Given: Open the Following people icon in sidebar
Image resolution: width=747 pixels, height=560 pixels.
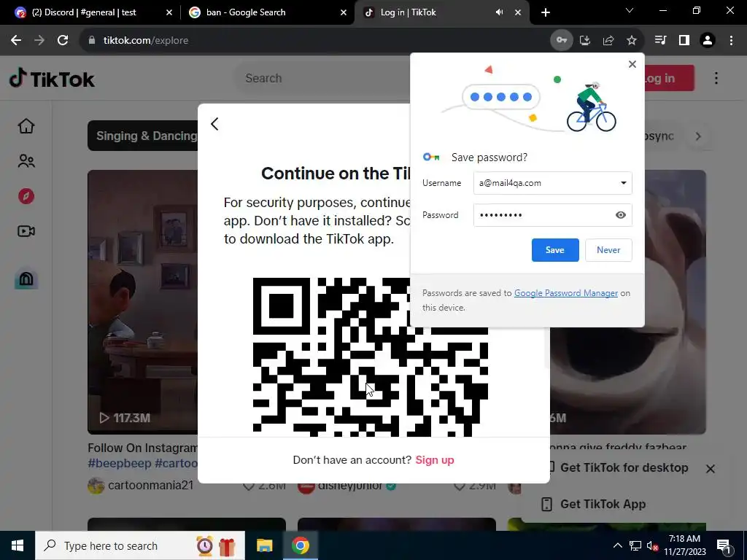Looking at the screenshot, I should pyautogui.click(x=26, y=161).
